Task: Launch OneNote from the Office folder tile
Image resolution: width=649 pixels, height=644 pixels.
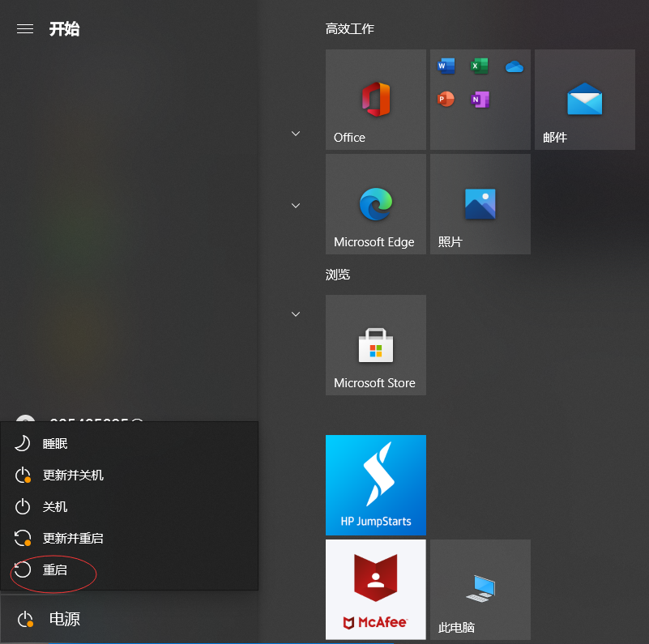Action: [x=480, y=100]
